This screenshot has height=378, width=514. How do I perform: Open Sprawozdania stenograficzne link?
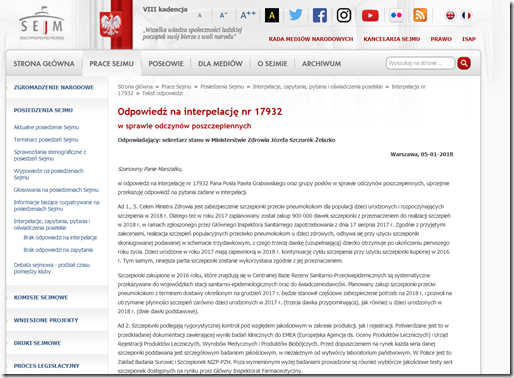tap(50, 155)
